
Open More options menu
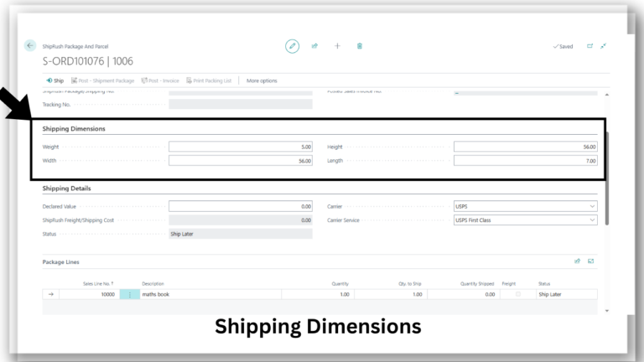262,80
